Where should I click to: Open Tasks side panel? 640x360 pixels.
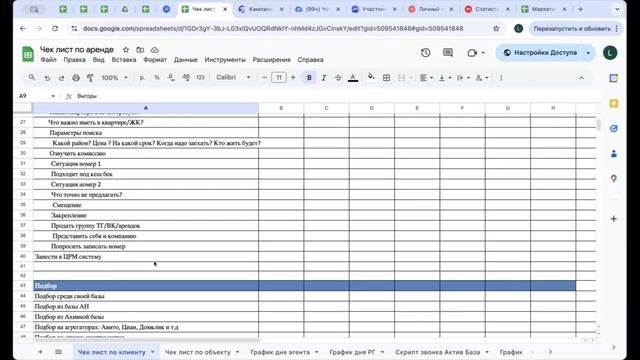(x=613, y=129)
